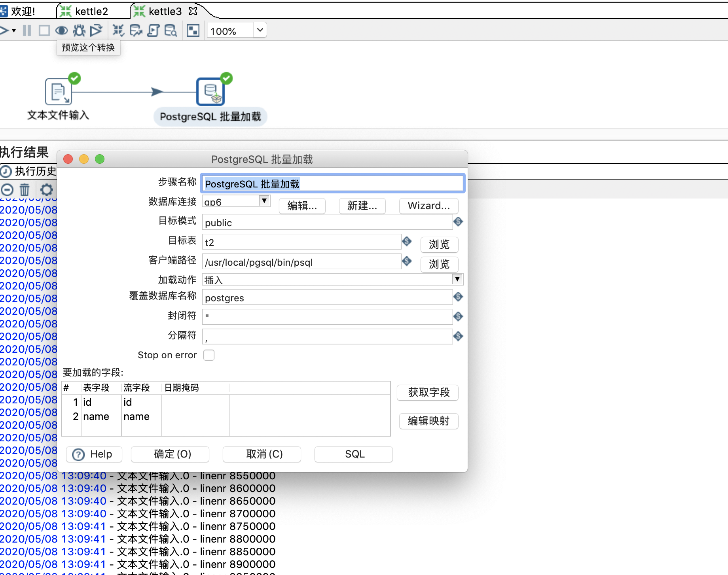Insert variable for 目标表 field
Screen dimensions: 728x575
(407, 241)
